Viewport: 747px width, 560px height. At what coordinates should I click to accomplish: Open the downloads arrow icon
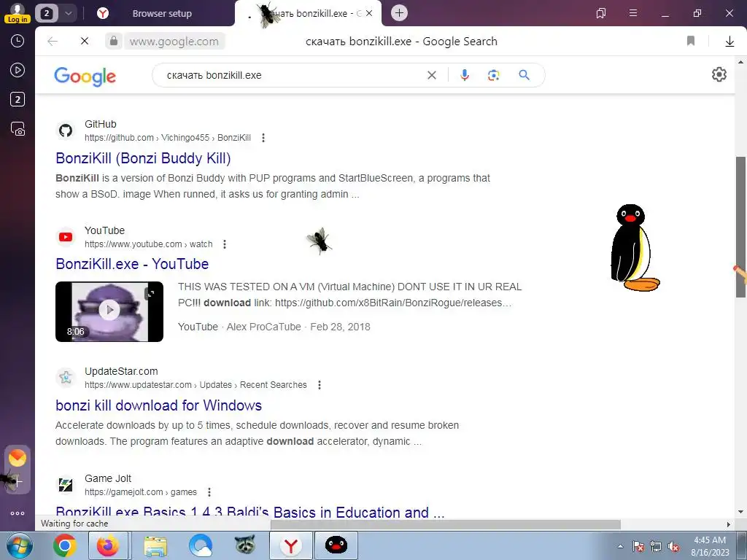click(729, 42)
